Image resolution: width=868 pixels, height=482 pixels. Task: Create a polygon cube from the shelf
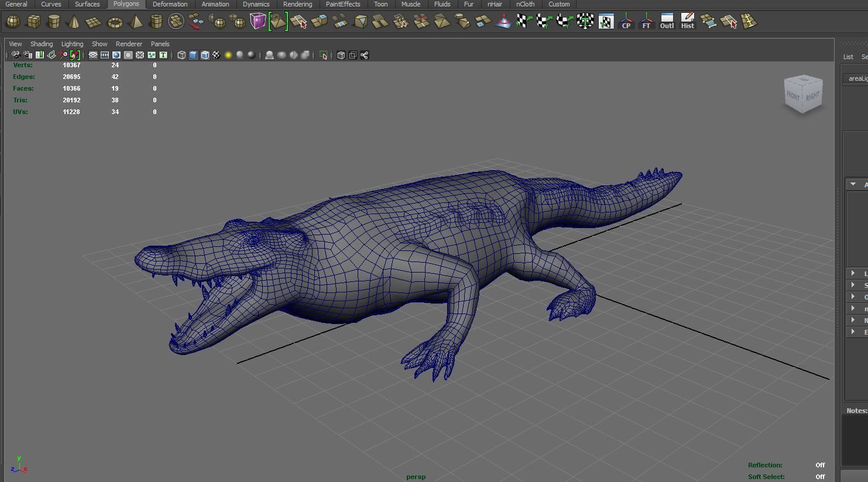pos(33,22)
